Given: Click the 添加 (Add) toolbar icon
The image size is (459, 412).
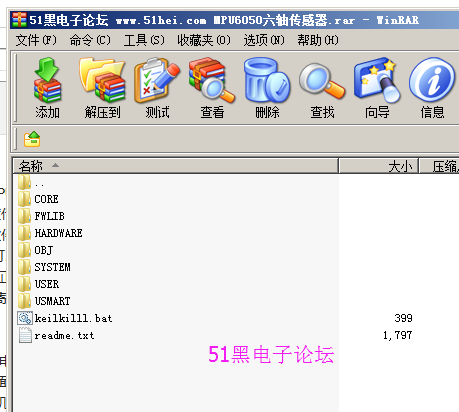Looking at the screenshot, I should pyautogui.click(x=47, y=88).
